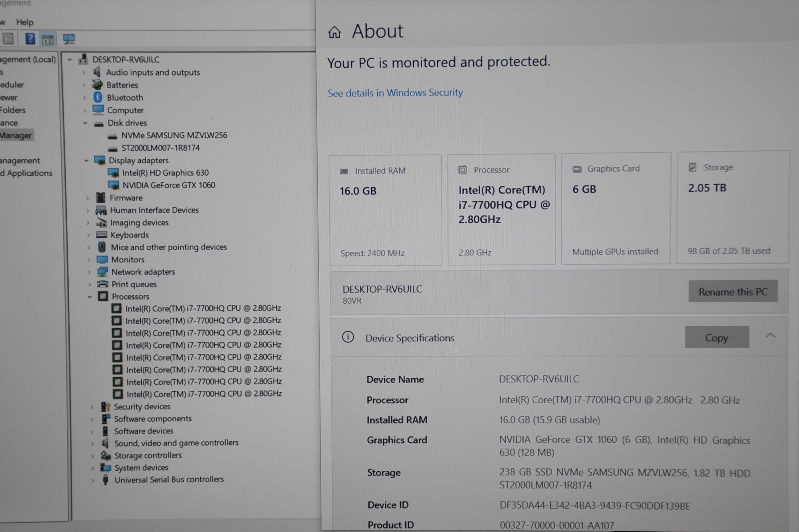Collapse the Device Specifications section chevron
799x532 pixels.
pyautogui.click(x=770, y=336)
